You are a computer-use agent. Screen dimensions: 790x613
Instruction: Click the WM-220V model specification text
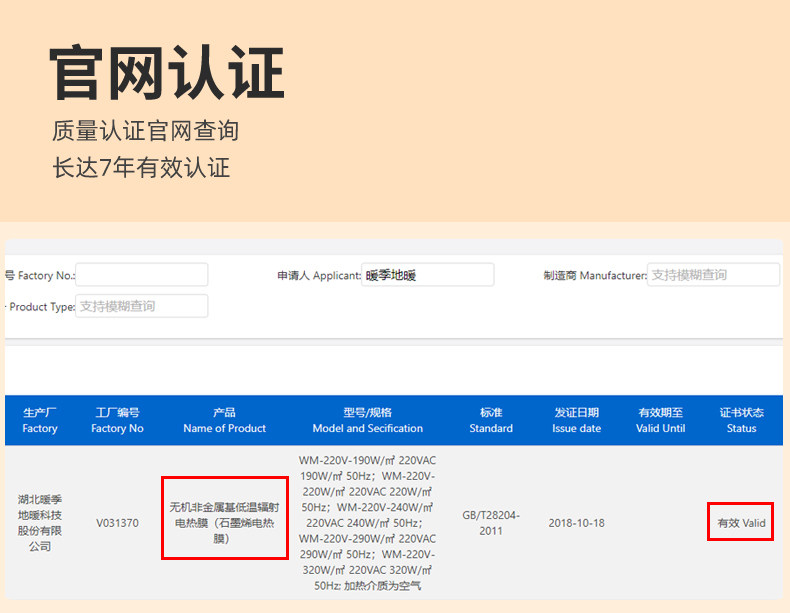[367, 523]
